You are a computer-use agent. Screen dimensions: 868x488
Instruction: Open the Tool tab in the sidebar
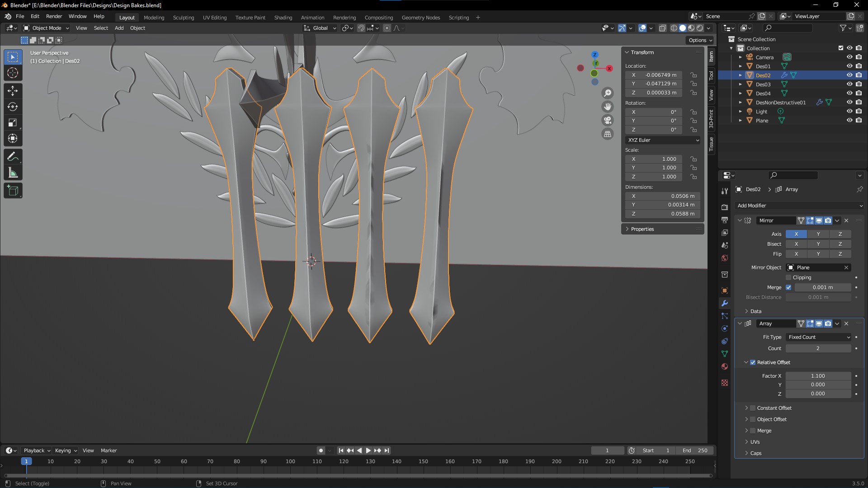[711, 75]
